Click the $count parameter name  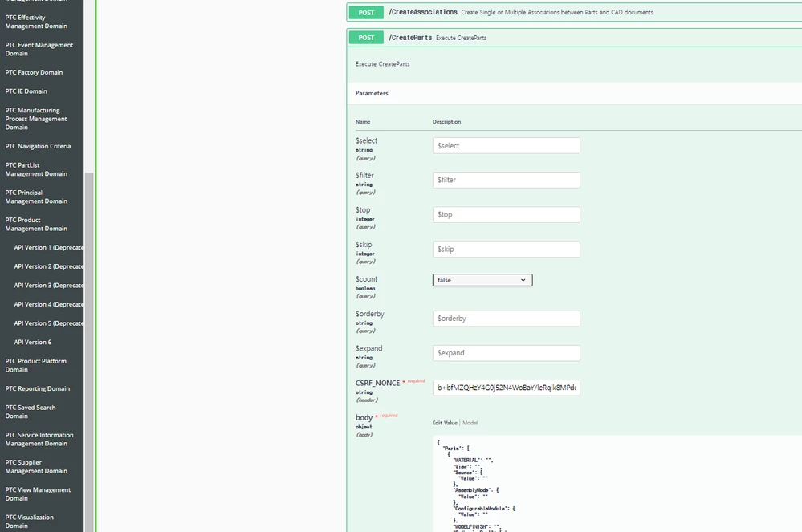pyautogui.click(x=366, y=279)
